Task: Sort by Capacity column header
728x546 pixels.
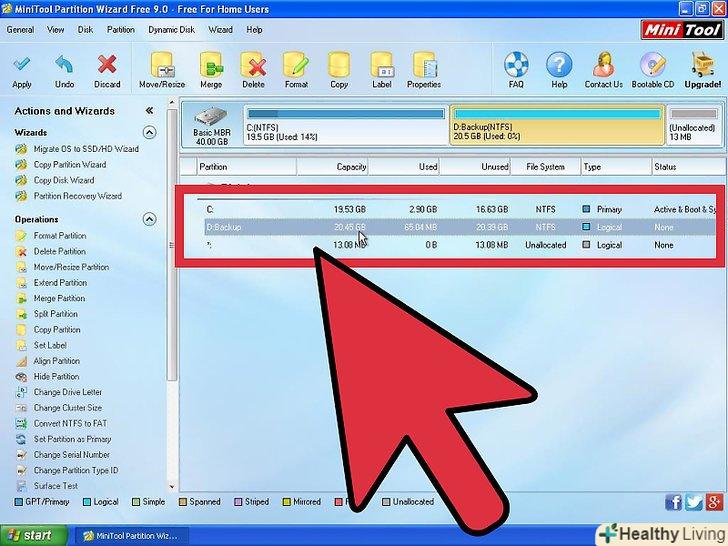Action: pyautogui.click(x=332, y=167)
